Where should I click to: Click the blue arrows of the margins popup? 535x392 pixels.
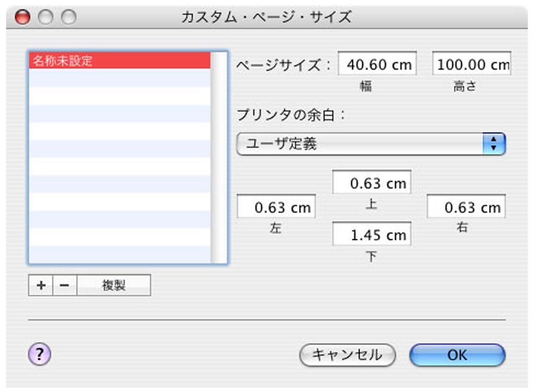494,144
